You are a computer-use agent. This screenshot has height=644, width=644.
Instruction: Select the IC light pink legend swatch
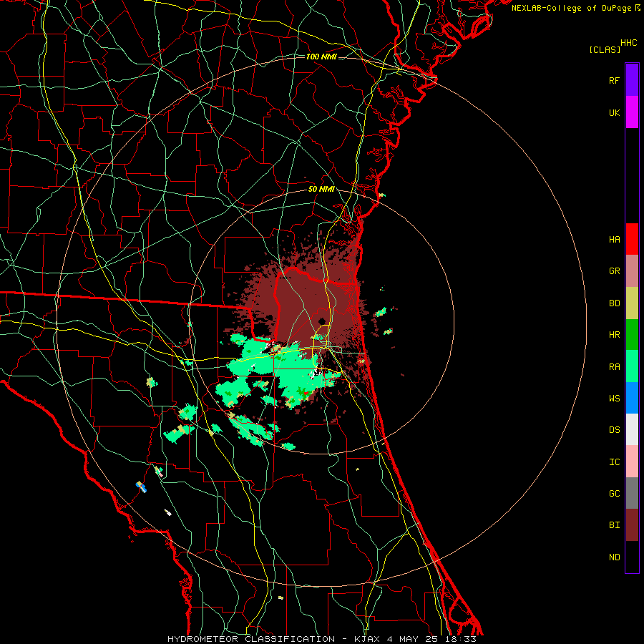pyautogui.click(x=632, y=462)
